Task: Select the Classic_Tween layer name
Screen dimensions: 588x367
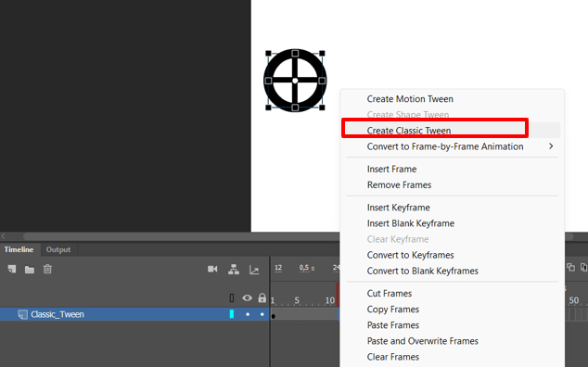Action: 58,314
